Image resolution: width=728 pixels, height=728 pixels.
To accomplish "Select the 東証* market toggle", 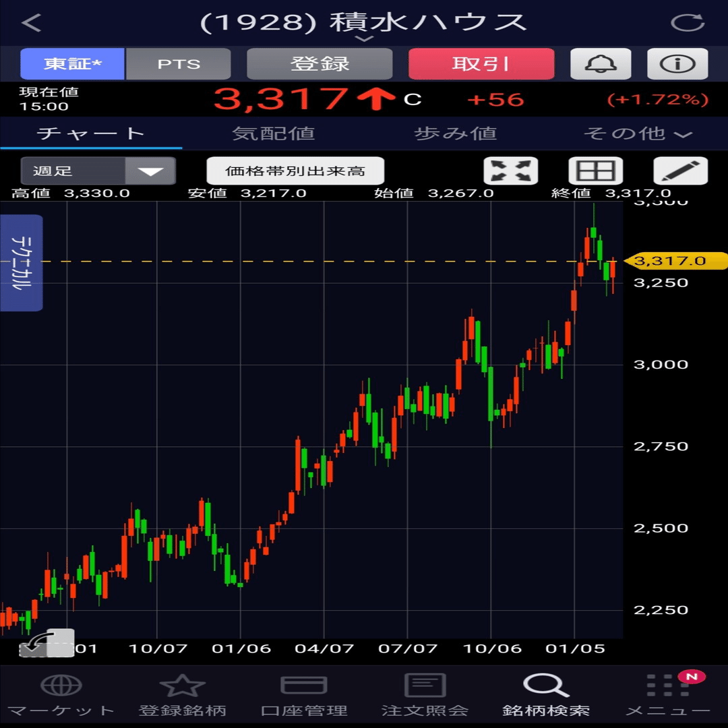I will click(72, 63).
